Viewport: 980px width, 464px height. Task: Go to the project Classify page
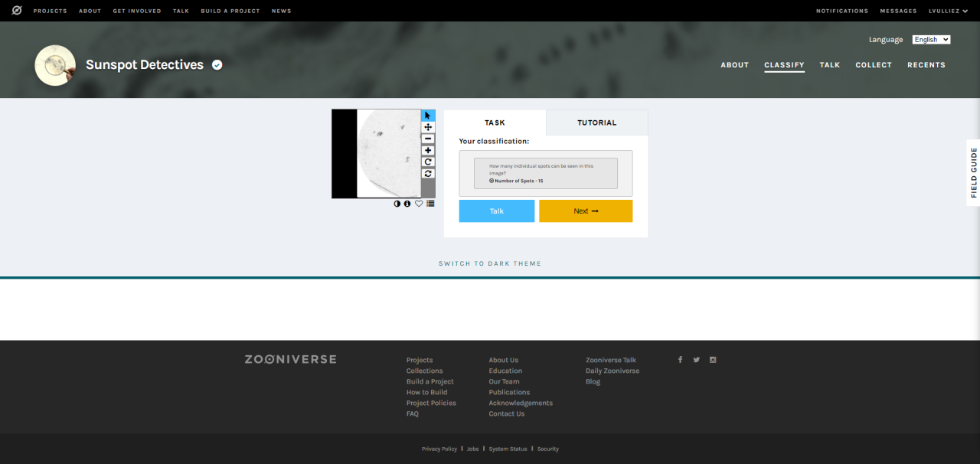(x=784, y=65)
